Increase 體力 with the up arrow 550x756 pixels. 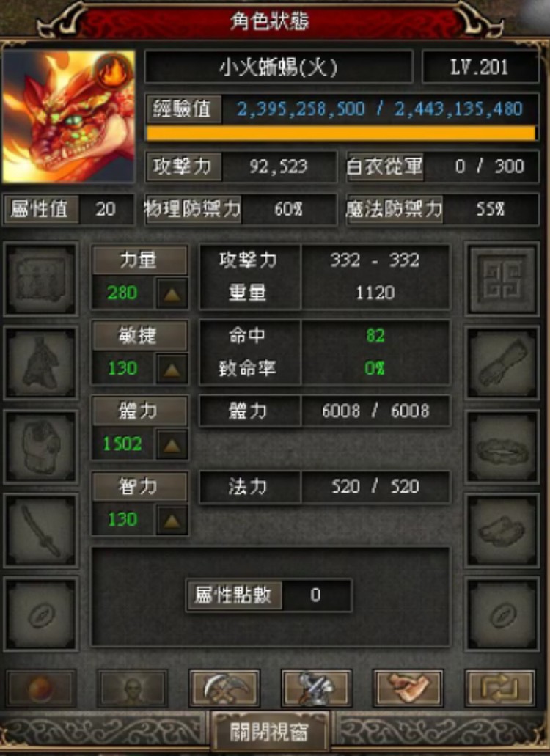click(172, 444)
